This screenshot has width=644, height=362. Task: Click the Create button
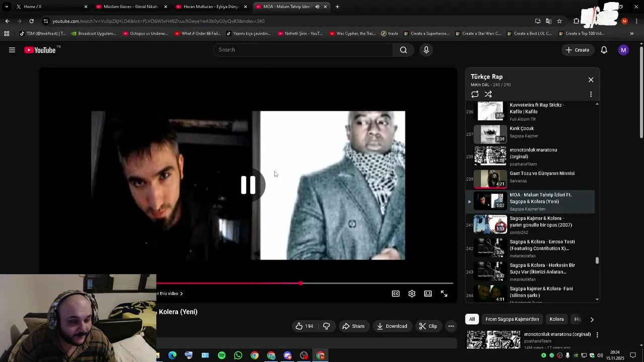[x=577, y=50]
